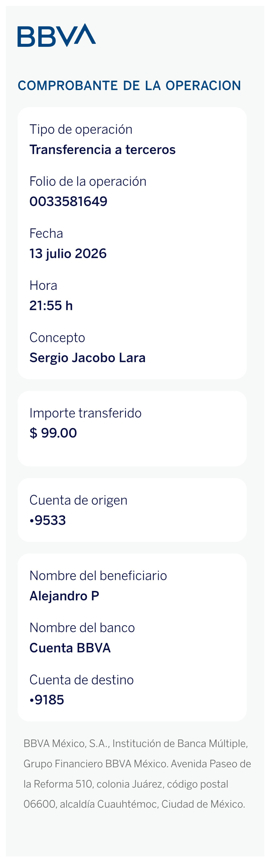Click the Importe transferido label
This screenshot has width=265, height=868.
(86, 413)
